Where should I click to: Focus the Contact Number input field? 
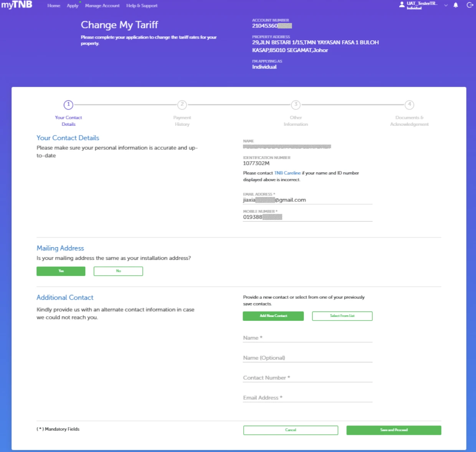[x=307, y=378]
